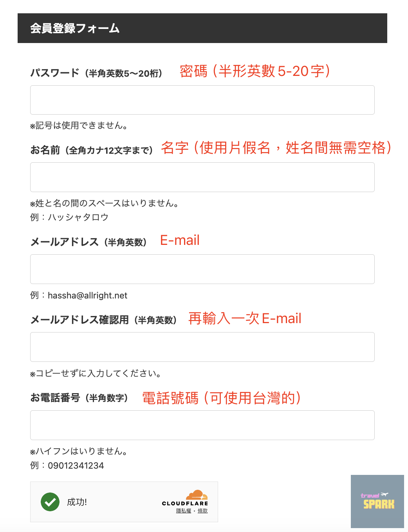This screenshot has height=532, width=408.
Task: Click the 成功! verification text
Action: click(x=77, y=502)
